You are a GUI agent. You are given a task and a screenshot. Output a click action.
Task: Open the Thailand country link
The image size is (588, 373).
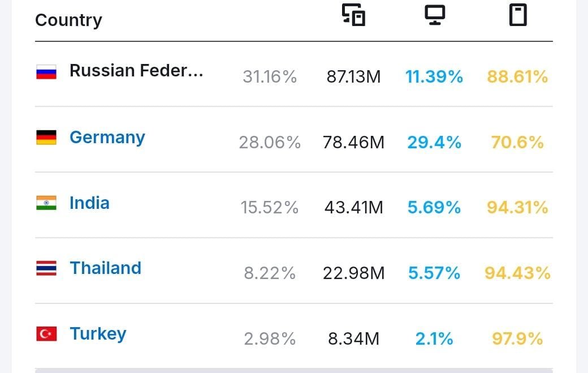click(x=105, y=268)
